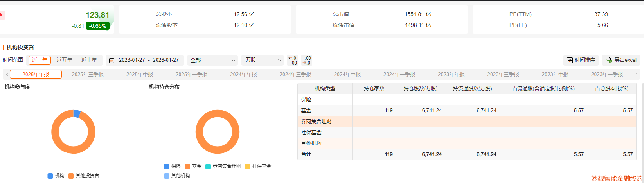Open the 全部 filter dropdown
This screenshot has height=183, width=644.
tap(212, 60)
